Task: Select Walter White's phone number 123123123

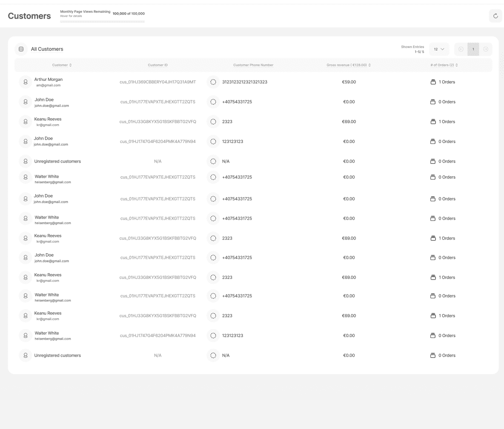Action: coord(232,335)
